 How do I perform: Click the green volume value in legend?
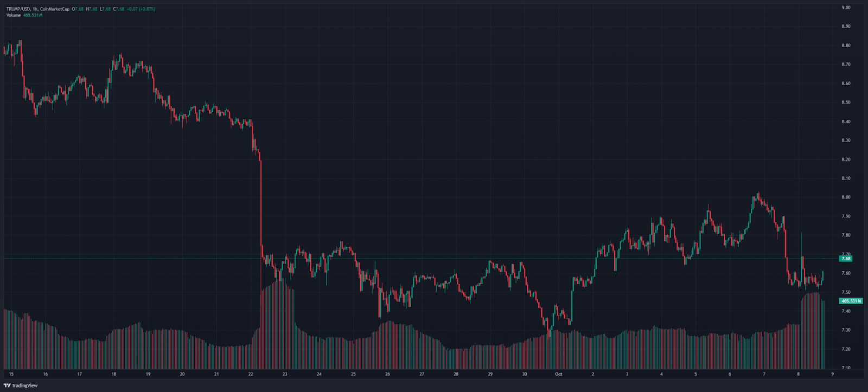(33, 15)
